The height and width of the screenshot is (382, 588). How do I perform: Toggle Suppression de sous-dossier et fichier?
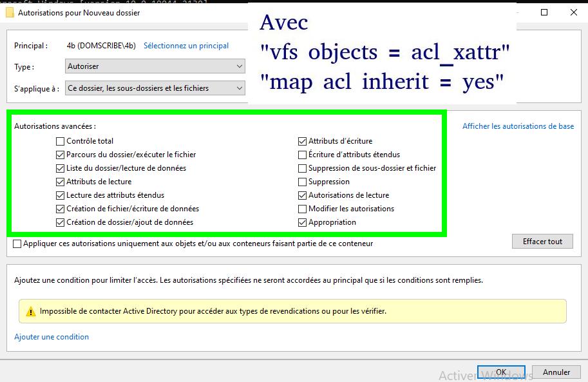(x=303, y=168)
